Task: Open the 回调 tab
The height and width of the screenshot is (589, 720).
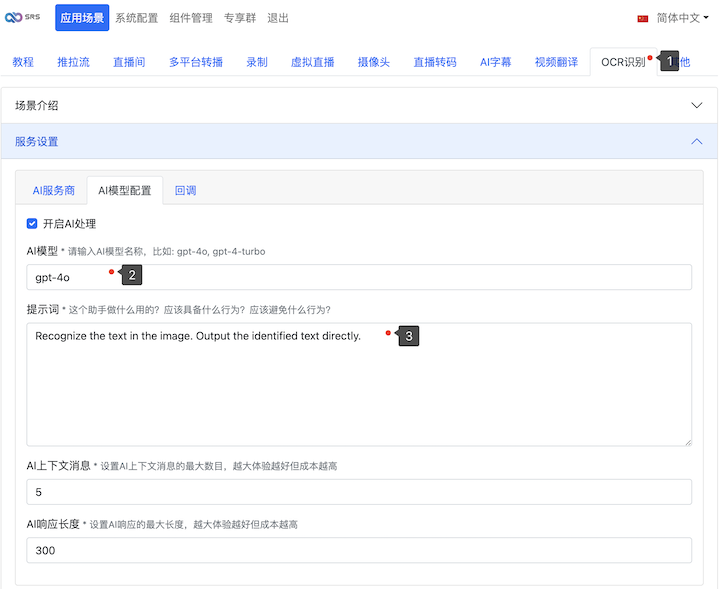Action: click(x=185, y=190)
